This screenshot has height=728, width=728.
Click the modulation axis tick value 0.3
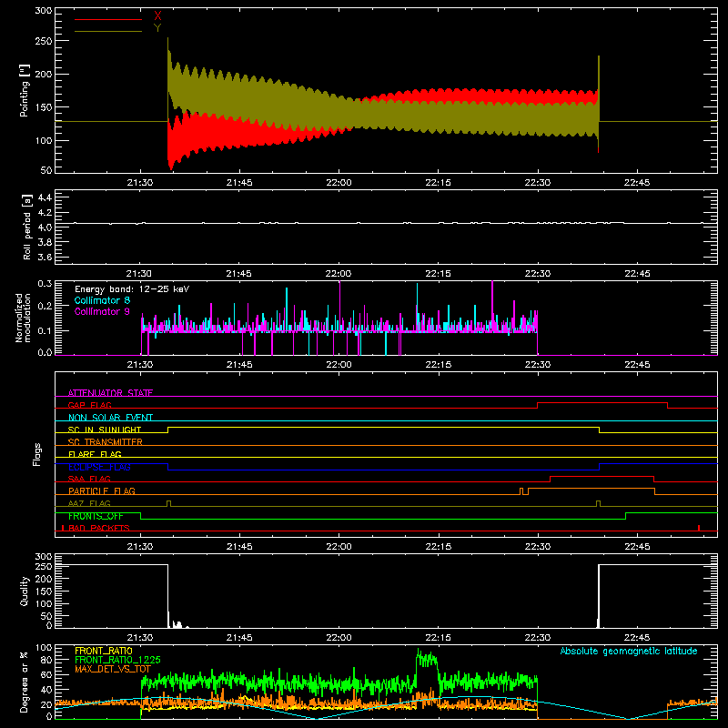point(45,283)
